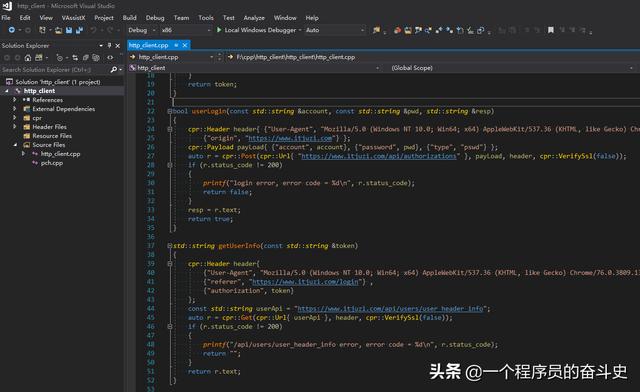Open the itjuzi authorizations API link
Viewport: 640px width, 392px height.
click(x=378, y=156)
